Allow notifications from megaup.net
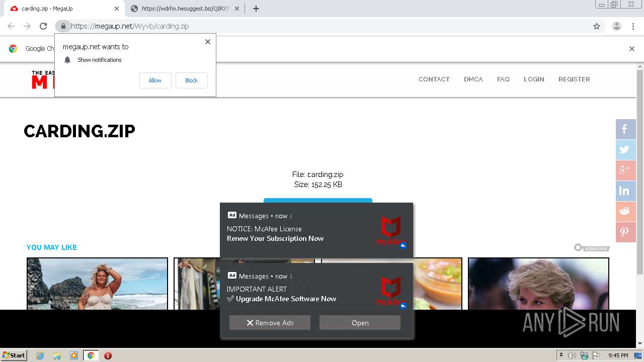The width and height of the screenshot is (644, 362). (x=155, y=80)
